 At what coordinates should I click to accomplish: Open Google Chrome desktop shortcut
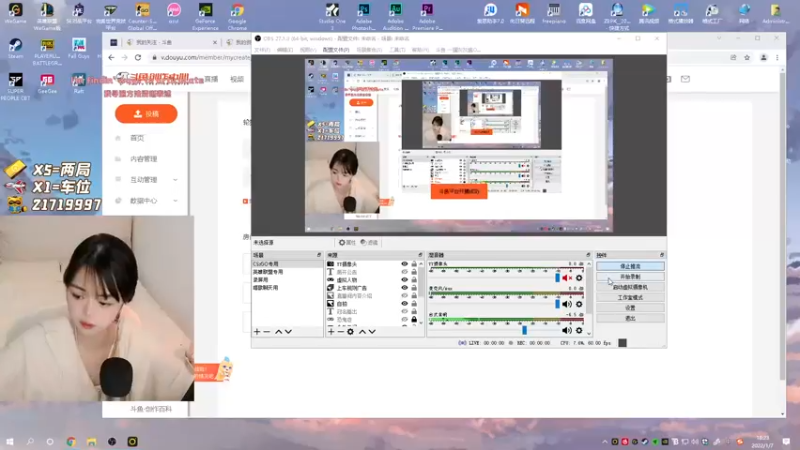point(237,16)
